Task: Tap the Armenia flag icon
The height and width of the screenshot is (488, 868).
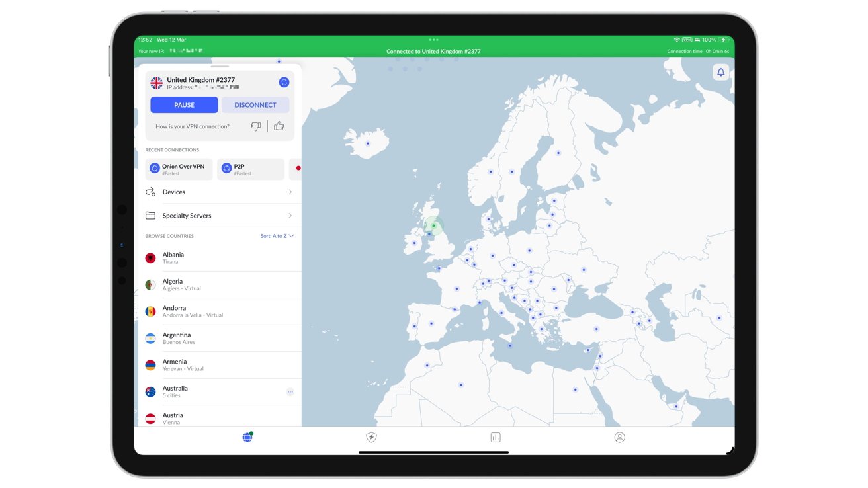Action: pos(150,365)
